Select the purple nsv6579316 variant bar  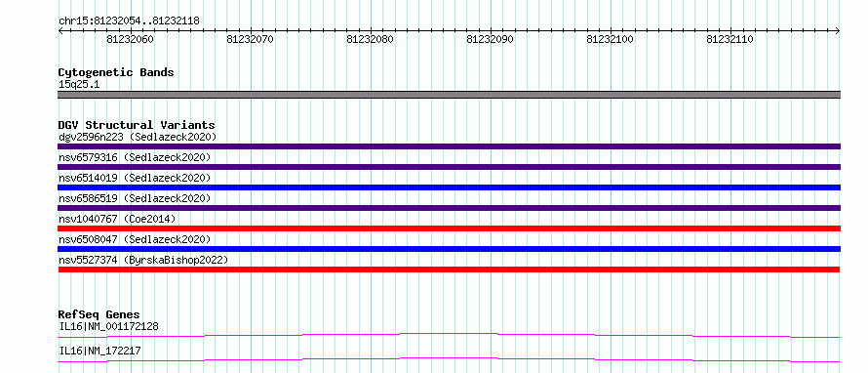coord(449,167)
